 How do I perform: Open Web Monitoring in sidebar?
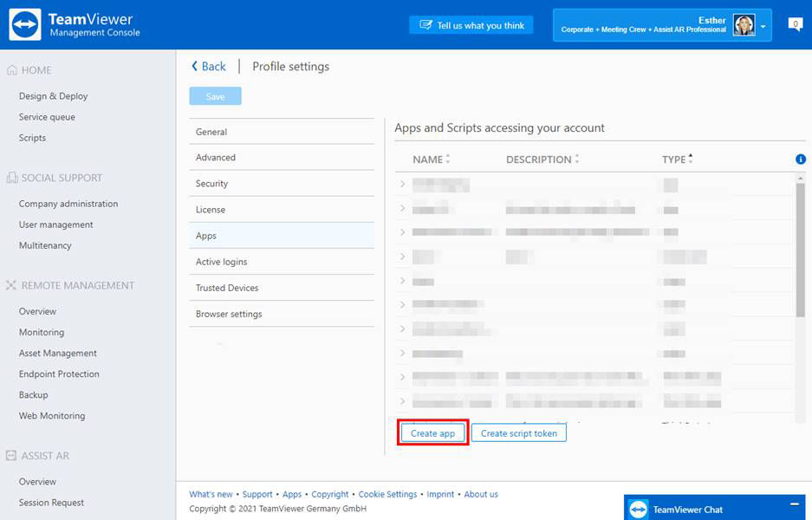pyautogui.click(x=52, y=415)
